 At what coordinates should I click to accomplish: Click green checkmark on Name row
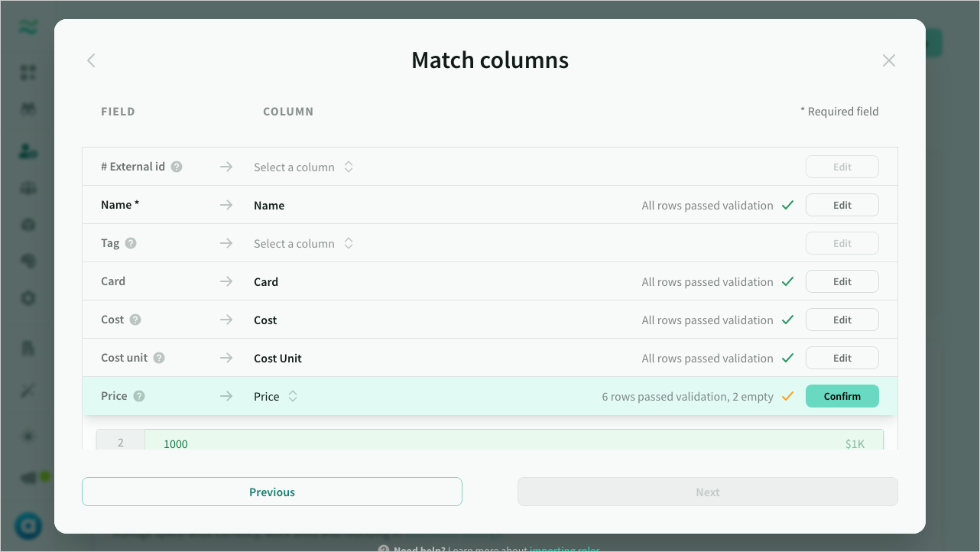pyautogui.click(x=787, y=205)
